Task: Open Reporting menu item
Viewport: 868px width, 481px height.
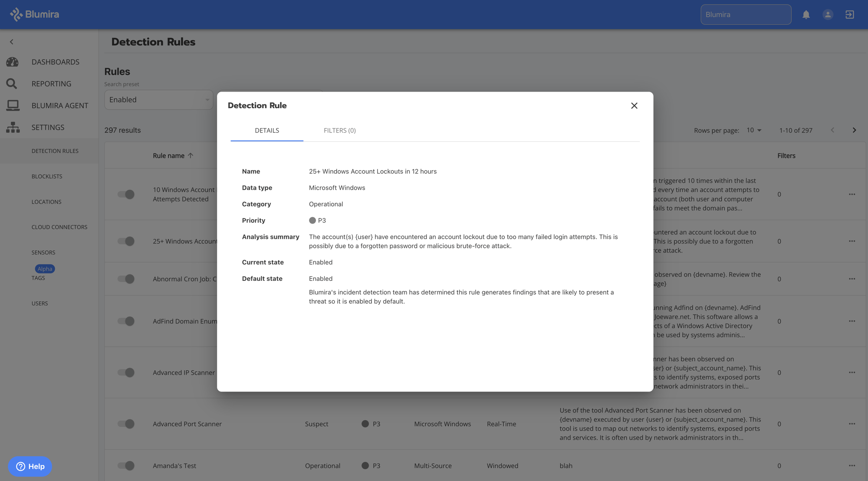Action: pos(51,83)
